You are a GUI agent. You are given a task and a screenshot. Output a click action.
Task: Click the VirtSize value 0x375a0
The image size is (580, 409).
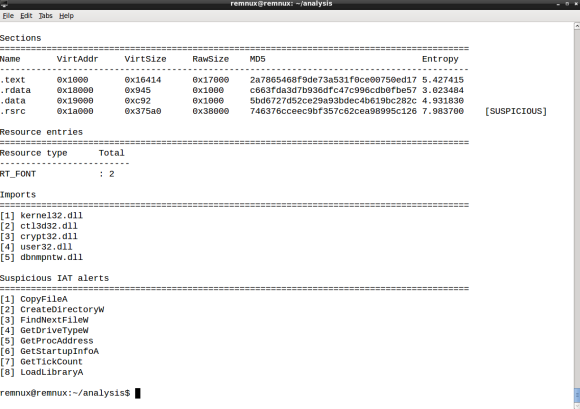click(143, 111)
